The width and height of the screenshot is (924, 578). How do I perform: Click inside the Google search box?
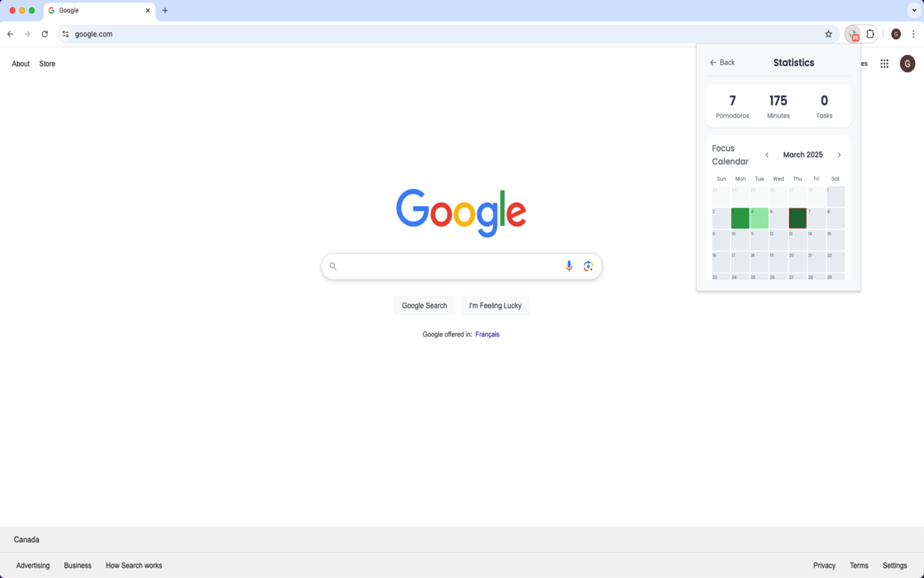coord(448,266)
